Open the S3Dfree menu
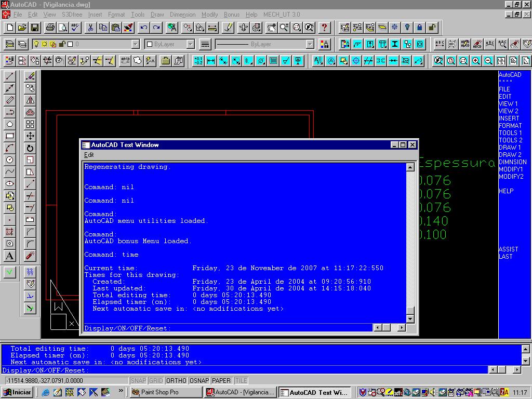This screenshot has width=532, height=399. tap(72, 15)
